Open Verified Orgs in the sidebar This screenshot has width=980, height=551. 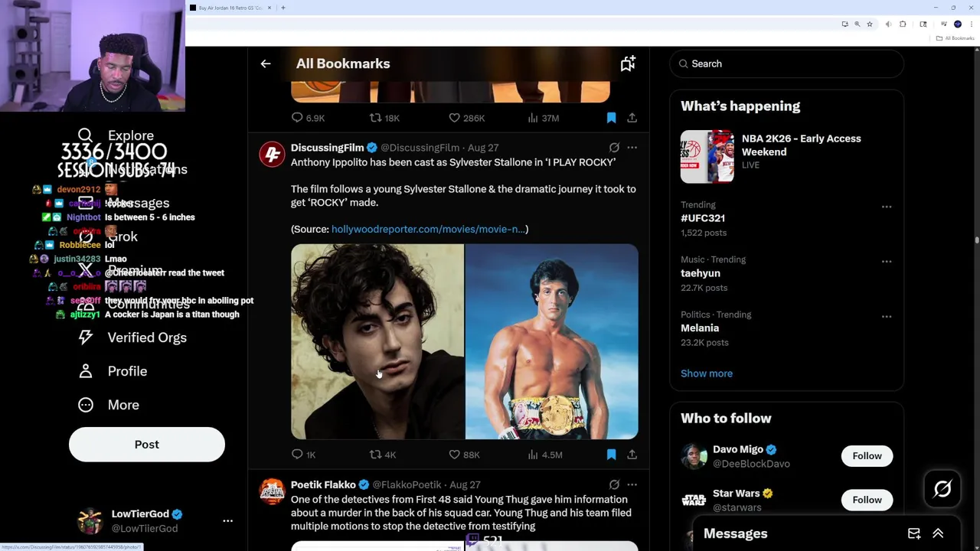pyautogui.click(x=132, y=337)
